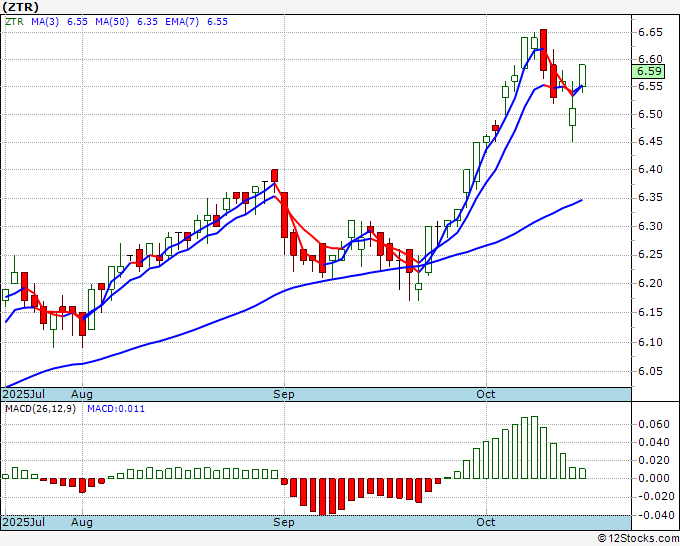
Task: Click the 6.05 price axis label
Action: [x=650, y=371]
